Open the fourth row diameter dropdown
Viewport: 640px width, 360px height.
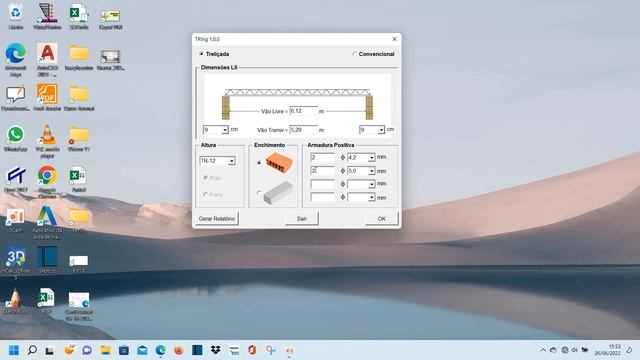(371, 198)
